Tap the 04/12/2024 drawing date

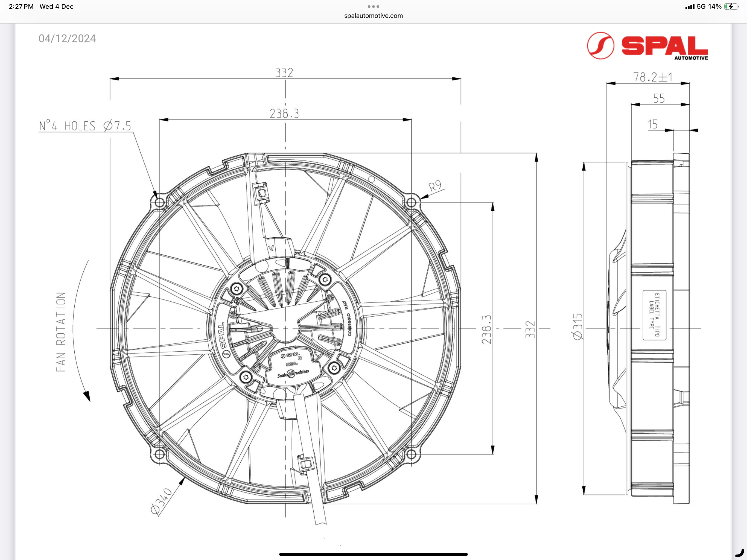click(x=67, y=39)
